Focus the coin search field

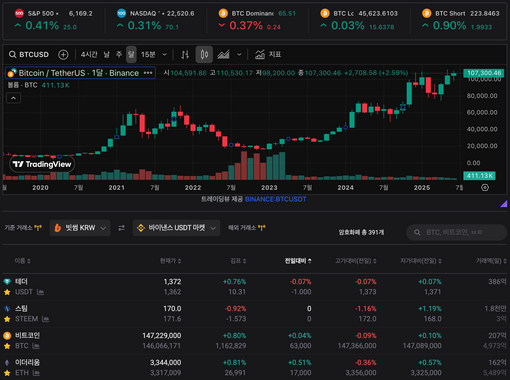click(456, 232)
